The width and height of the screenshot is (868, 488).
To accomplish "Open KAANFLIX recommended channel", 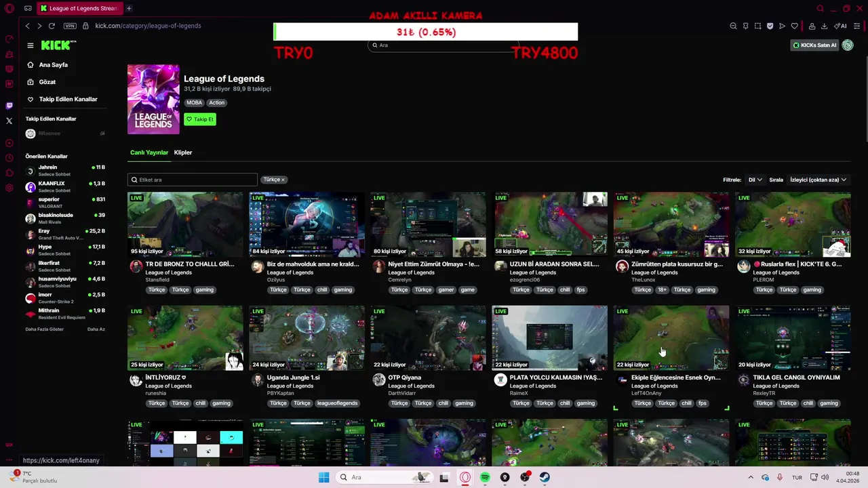I will coord(65,186).
